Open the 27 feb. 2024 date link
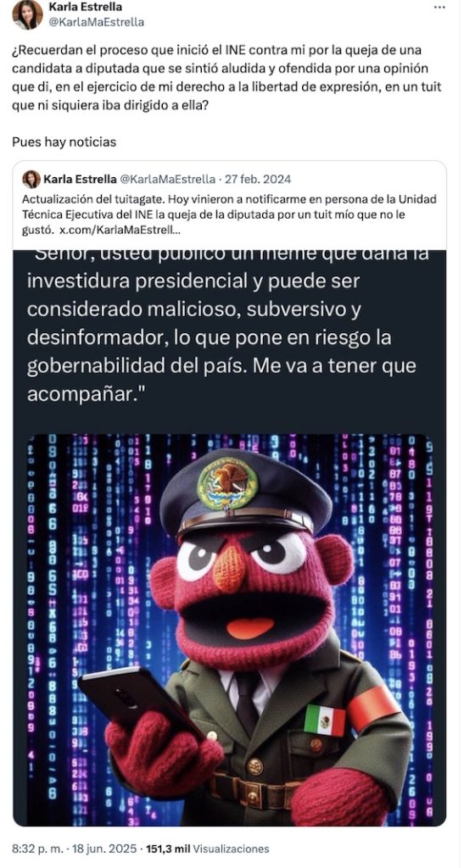 pos(257,179)
